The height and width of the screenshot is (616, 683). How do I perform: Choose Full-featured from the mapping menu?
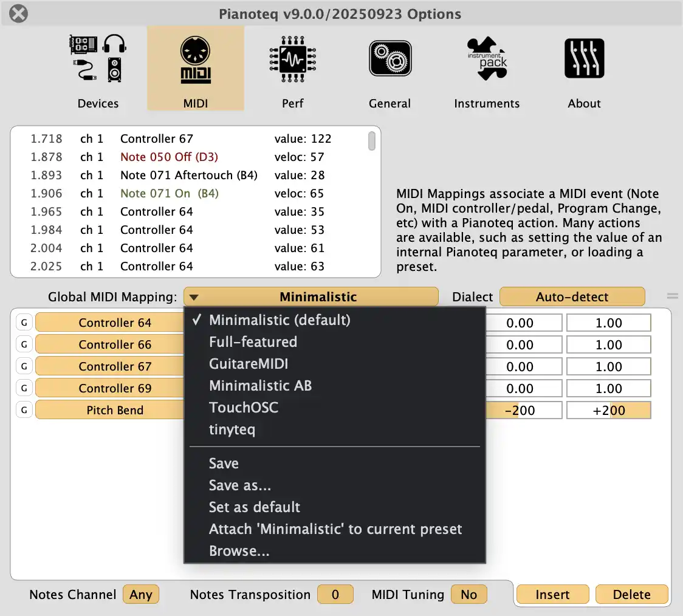click(253, 342)
